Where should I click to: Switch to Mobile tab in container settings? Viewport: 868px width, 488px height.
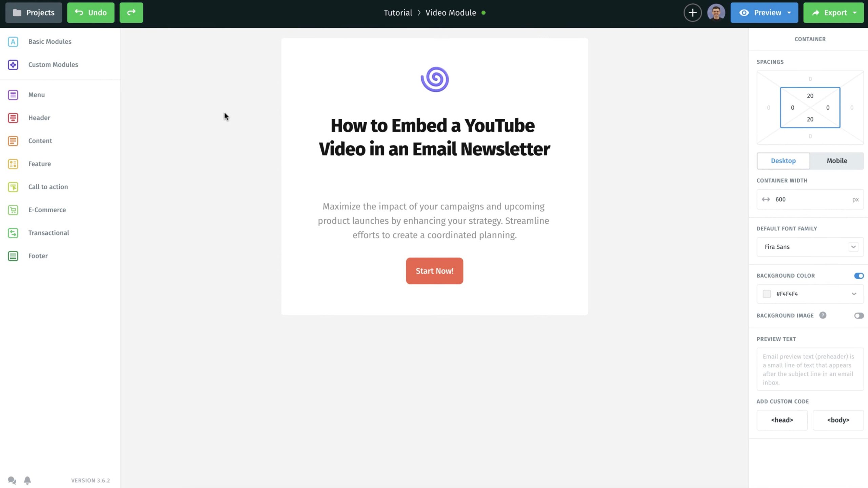[x=837, y=161]
